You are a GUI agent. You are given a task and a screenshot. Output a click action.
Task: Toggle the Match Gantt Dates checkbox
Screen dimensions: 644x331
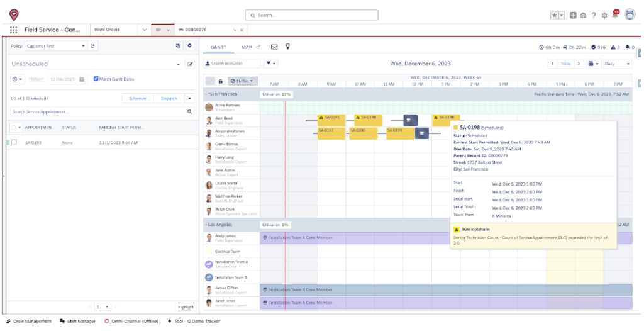coord(96,79)
